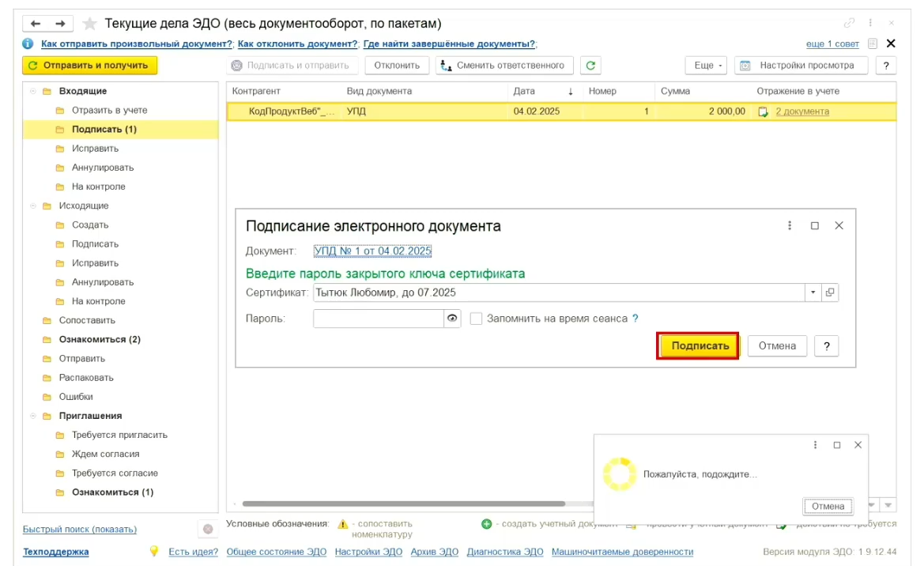Add form to favorites with star icon
The image size is (924, 566).
point(89,24)
